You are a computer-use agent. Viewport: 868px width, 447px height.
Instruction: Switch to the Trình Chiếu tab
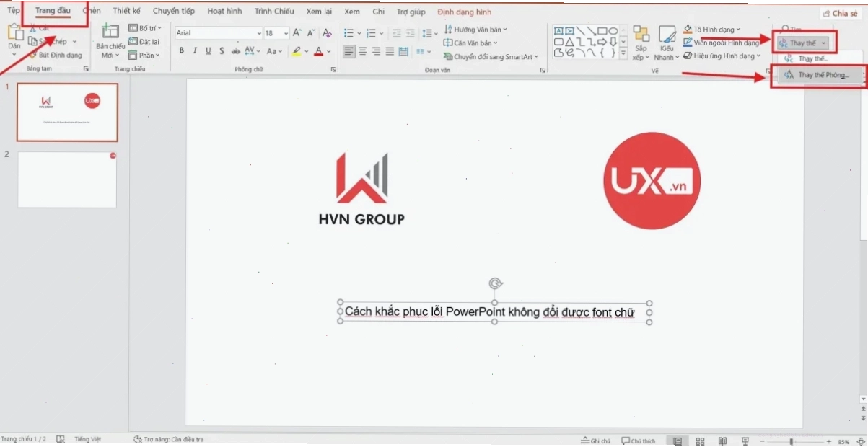click(274, 12)
